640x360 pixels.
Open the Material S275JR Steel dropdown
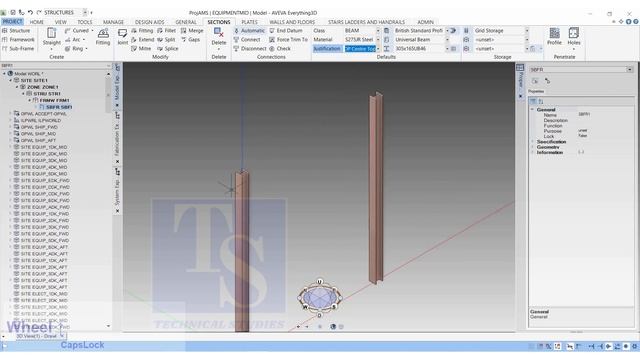pyautogui.click(x=378, y=40)
